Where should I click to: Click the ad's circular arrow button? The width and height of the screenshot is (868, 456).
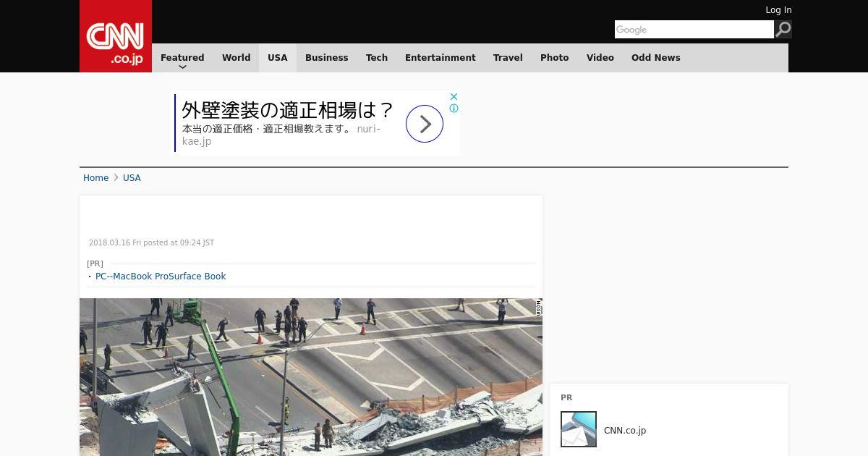[425, 124]
